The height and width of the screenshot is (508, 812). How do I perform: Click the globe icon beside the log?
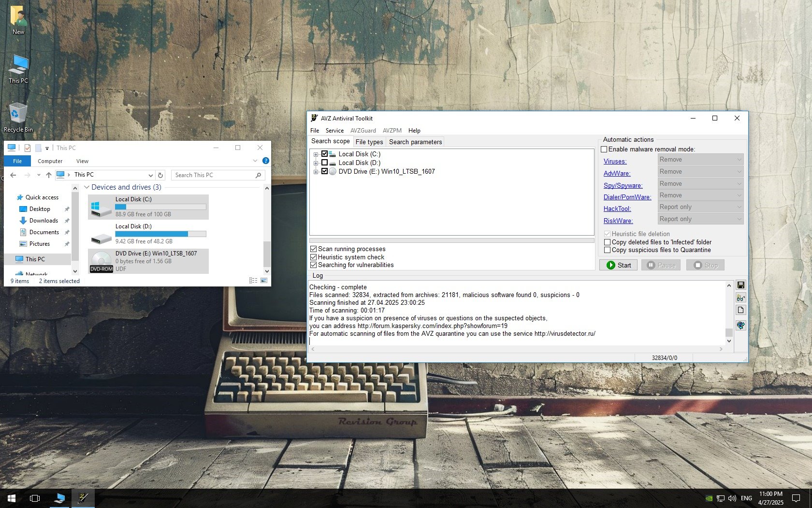coord(740,325)
